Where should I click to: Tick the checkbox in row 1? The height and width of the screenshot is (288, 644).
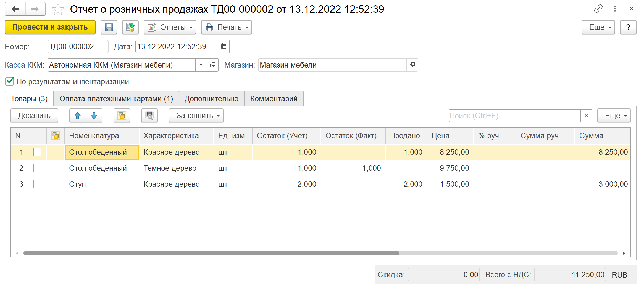click(37, 152)
